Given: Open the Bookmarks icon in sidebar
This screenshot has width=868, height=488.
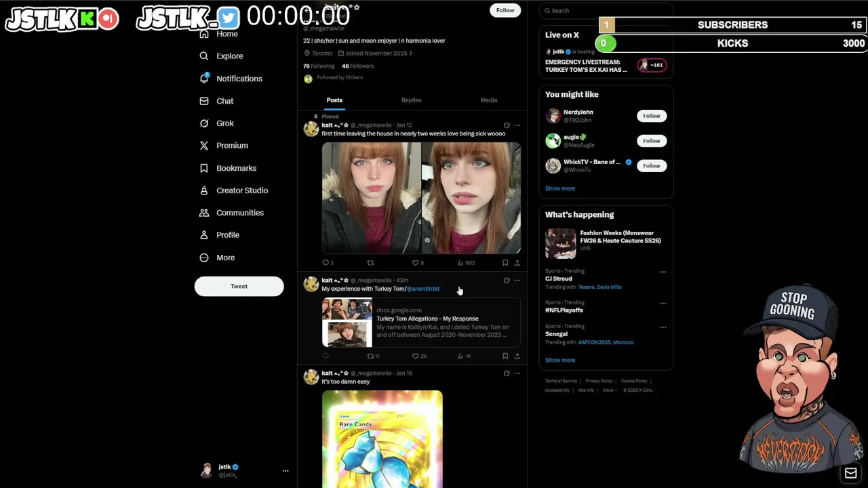Looking at the screenshot, I should (x=204, y=168).
